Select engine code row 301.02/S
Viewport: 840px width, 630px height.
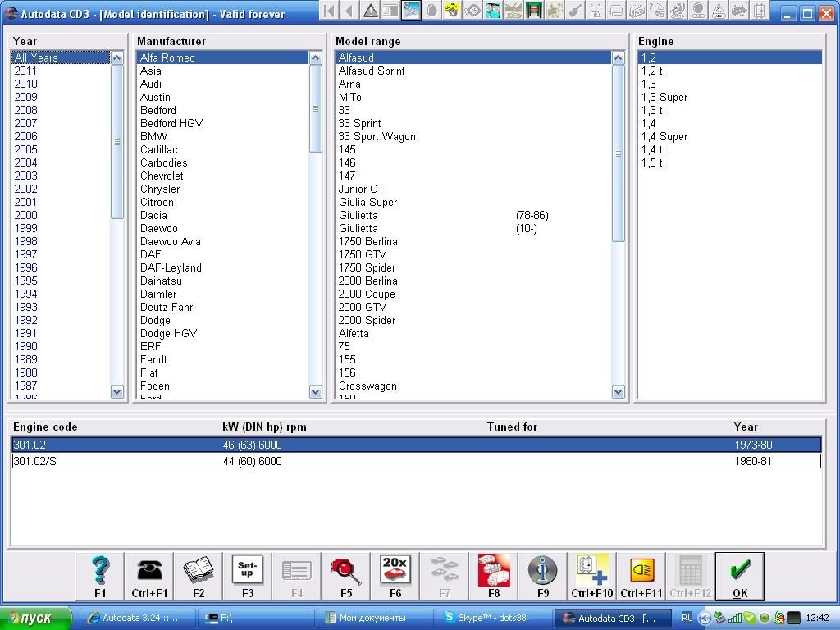[416, 461]
